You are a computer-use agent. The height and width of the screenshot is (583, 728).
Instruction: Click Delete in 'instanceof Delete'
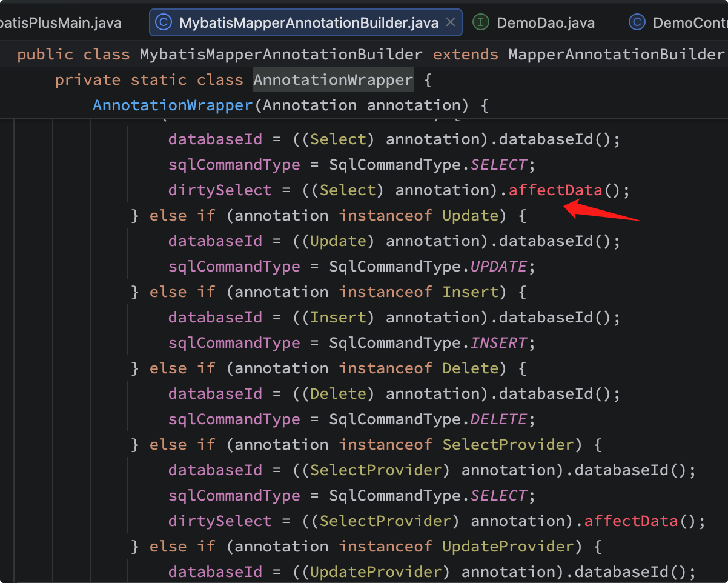pos(471,368)
